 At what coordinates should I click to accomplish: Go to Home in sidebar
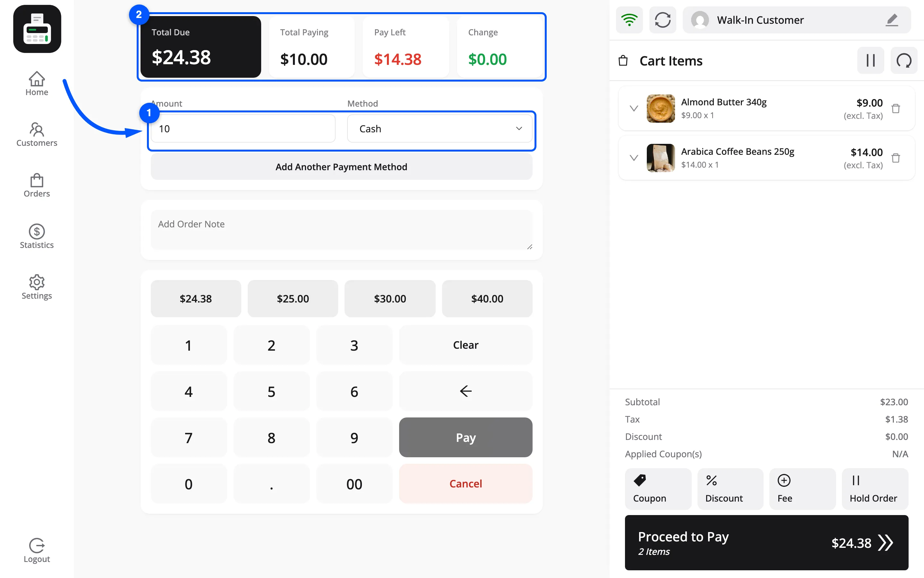[37, 84]
